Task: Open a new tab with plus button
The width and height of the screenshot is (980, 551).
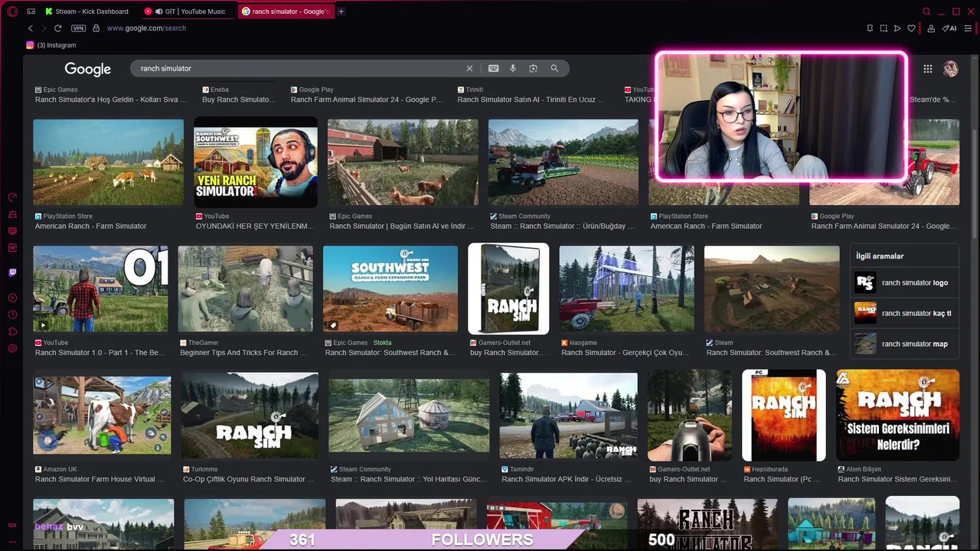Action: click(x=341, y=11)
